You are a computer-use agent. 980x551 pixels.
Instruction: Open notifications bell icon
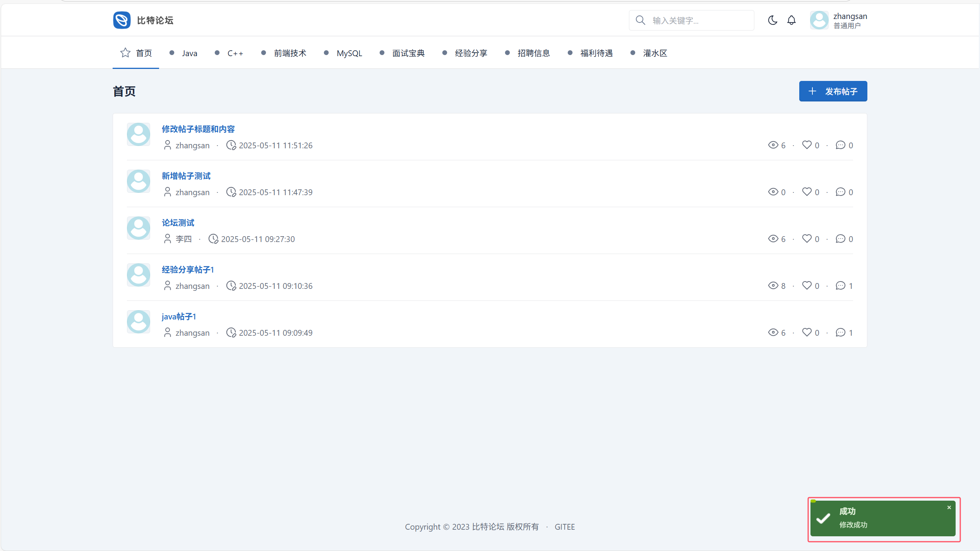(x=792, y=20)
